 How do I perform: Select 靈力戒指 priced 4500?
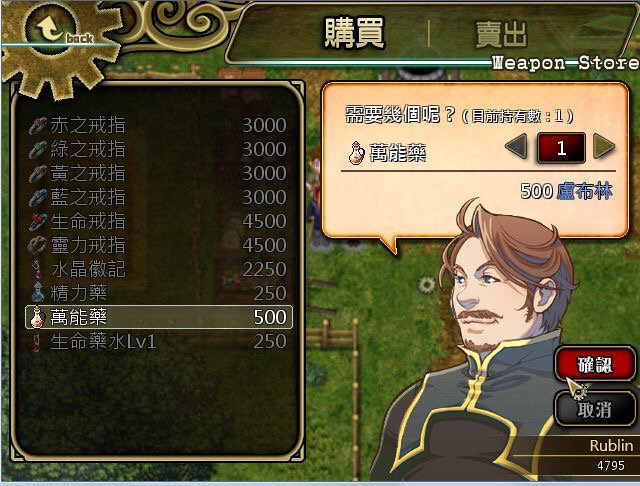point(158,245)
